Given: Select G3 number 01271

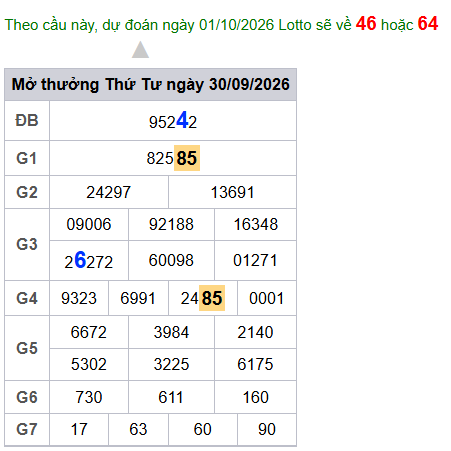Looking at the screenshot, I should click(x=255, y=260).
